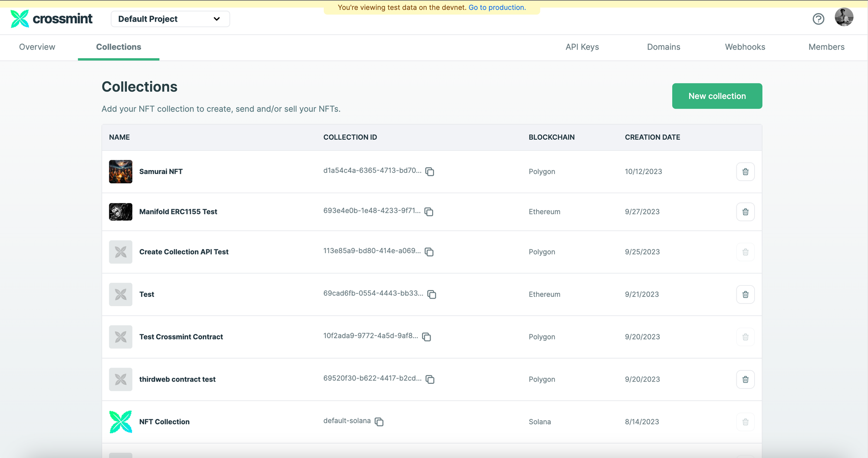
Task: Switch to the Members tab
Action: pos(826,47)
